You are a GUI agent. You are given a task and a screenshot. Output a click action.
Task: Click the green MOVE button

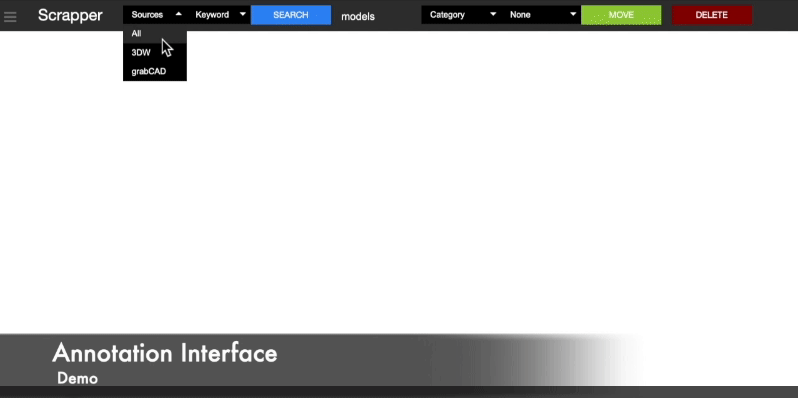(621, 15)
